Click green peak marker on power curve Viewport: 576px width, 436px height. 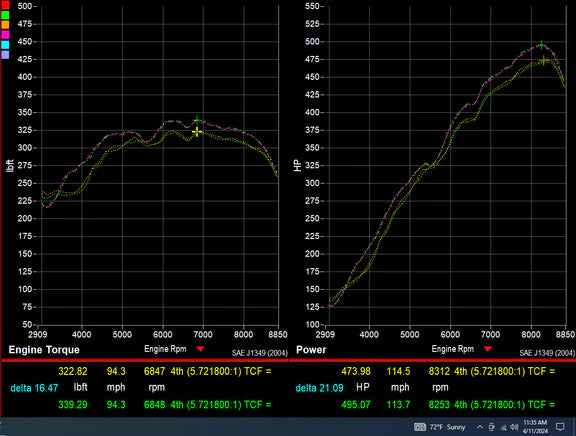point(541,46)
